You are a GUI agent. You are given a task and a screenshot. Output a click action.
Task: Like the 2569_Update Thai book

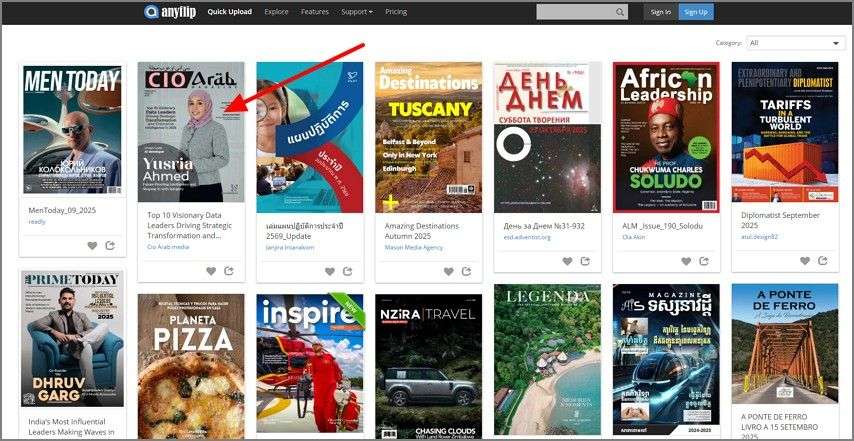coord(330,271)
